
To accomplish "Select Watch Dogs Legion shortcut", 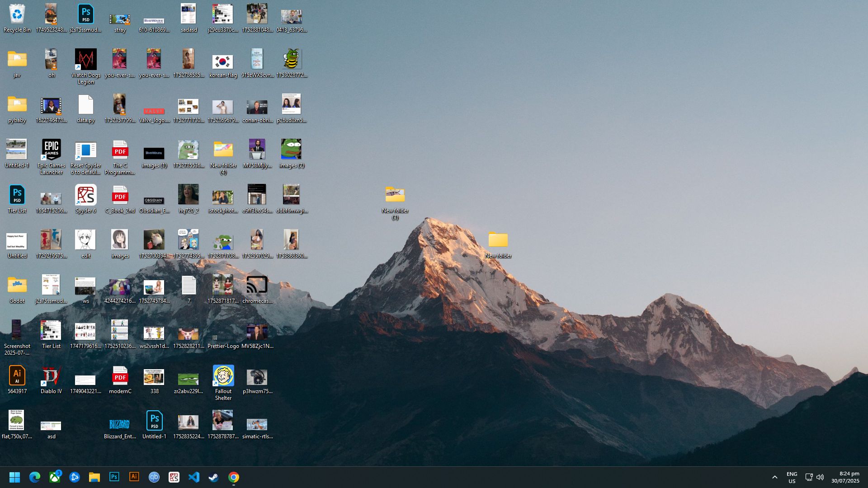I will (86, 66).
